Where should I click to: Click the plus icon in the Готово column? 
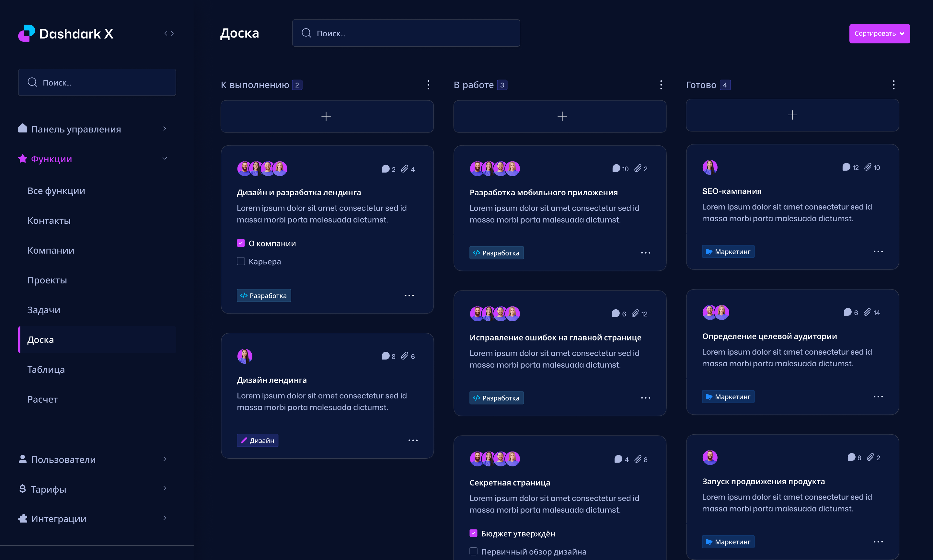(792, 115)
